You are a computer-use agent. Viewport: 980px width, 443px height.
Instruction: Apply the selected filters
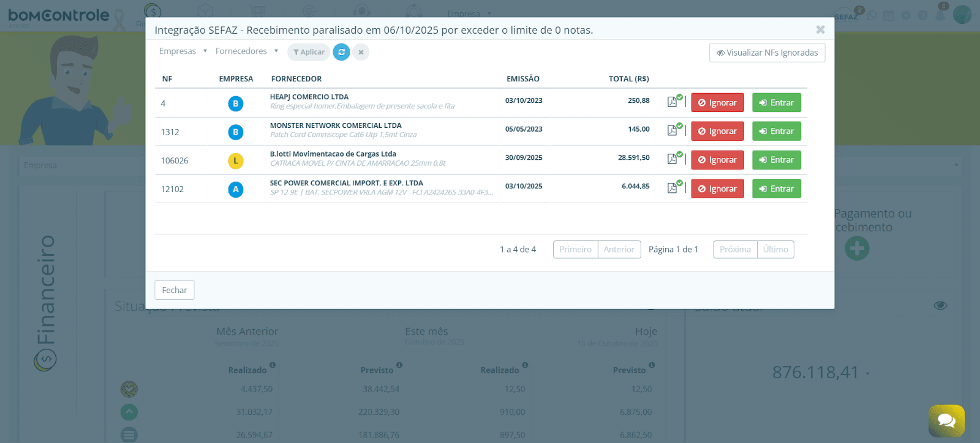[x=309, y=52]
